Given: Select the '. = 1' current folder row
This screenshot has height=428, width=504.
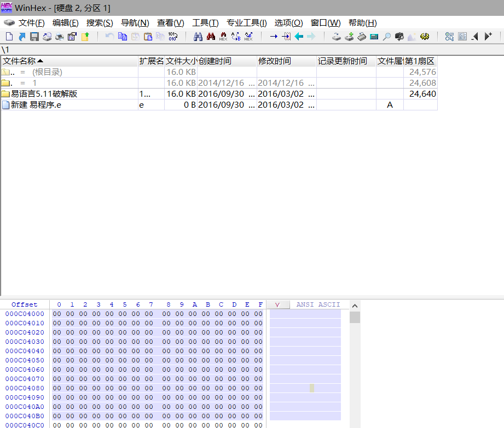Looking at the screenshot, I should (219, 83).
